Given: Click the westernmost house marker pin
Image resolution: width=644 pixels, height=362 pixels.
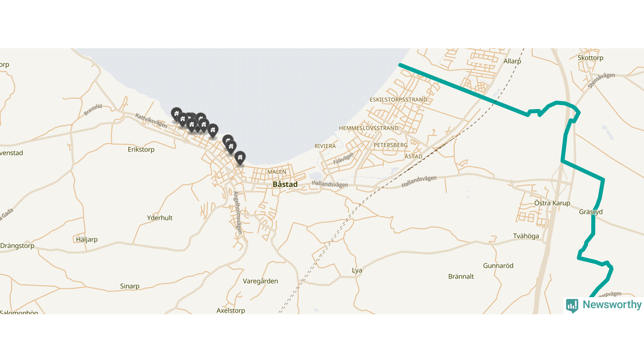Looking at the screenshot, I should click(x=176, y=114).
